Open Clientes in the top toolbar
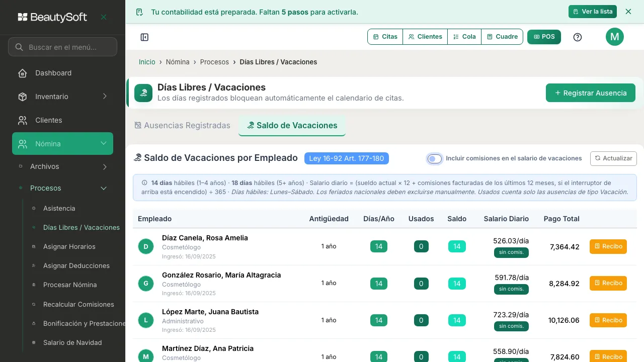This screenshot has width=644, height=362. 425,37
